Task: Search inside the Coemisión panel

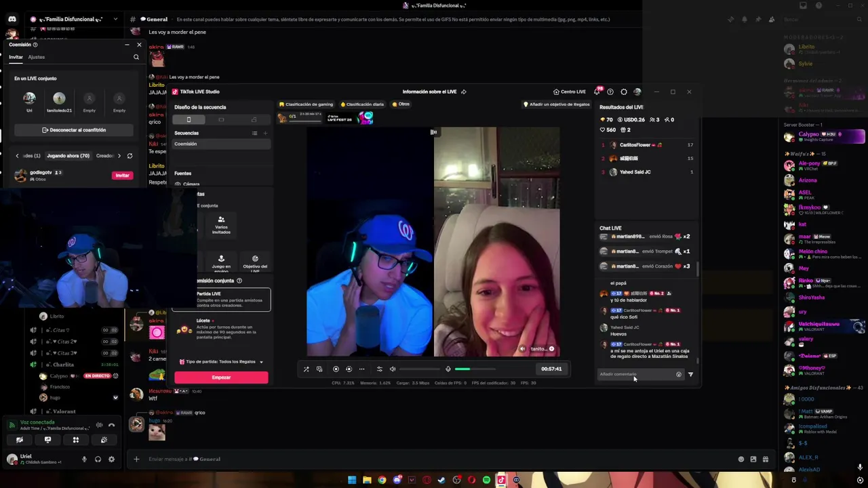Action: (136, 57)
